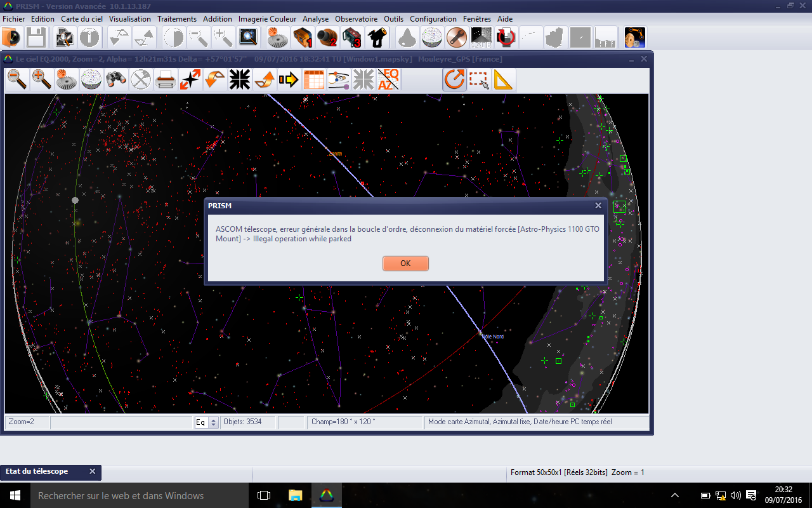Click the binoculars search icon
The image size is (812, 508).
tap(115, 80)
